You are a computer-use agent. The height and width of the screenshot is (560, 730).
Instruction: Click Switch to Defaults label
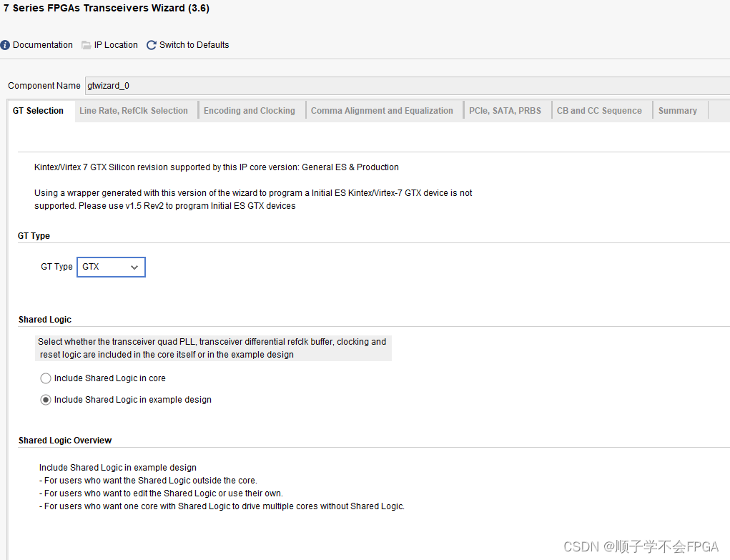click(194, 45)
